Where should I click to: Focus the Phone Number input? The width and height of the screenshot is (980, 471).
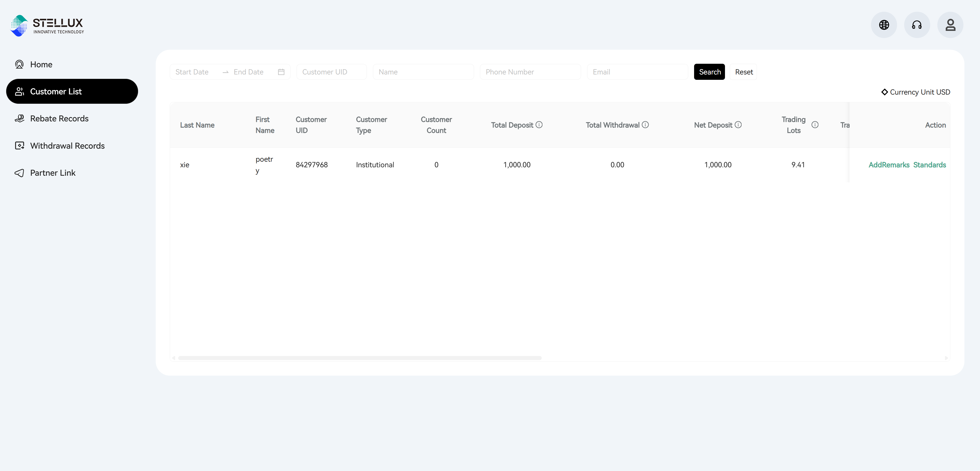coord(530,72)
